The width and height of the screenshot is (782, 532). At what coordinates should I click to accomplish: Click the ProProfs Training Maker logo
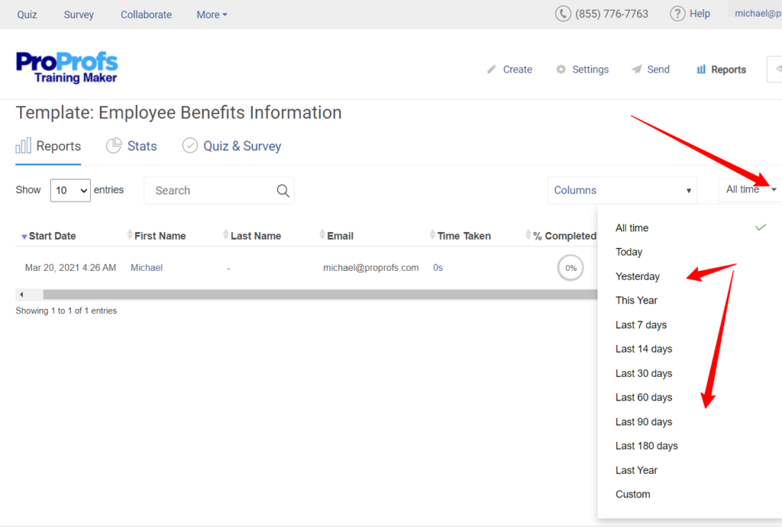click(67, 67)
